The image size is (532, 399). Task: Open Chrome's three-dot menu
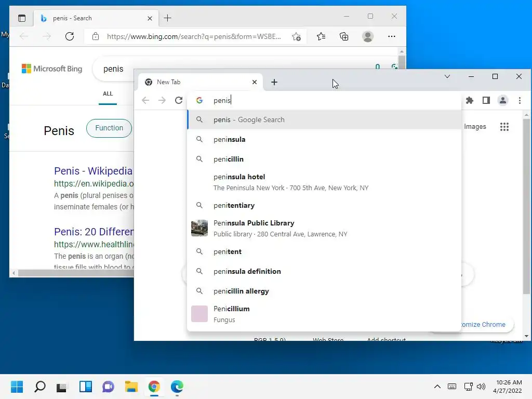click(x=520, y=100)
